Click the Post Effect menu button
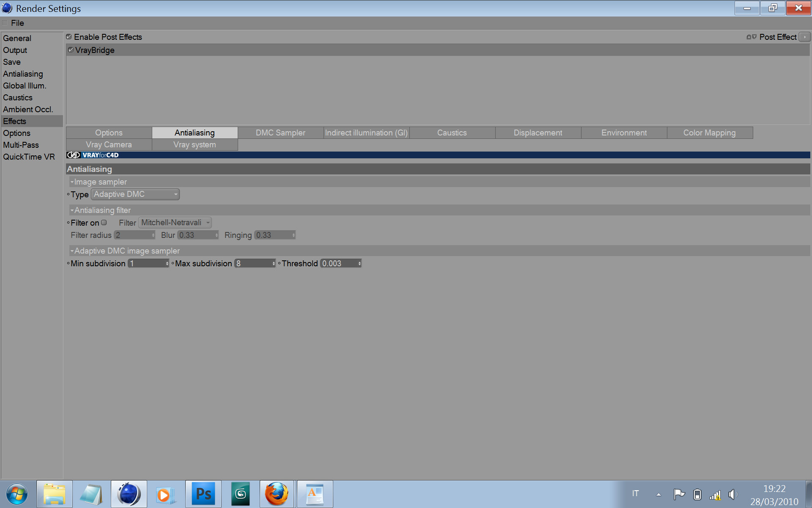Viewport: 812px width, 508px height. click(804, 37)
